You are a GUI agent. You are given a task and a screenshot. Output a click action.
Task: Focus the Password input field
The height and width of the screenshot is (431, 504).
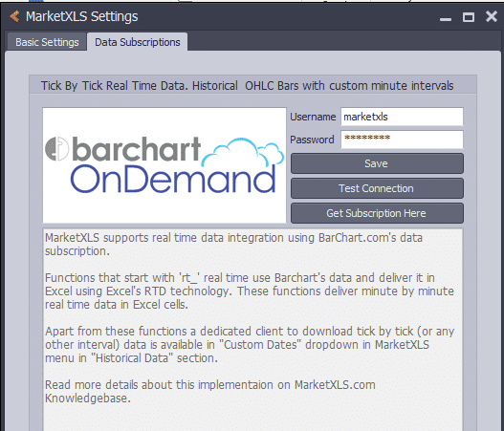click(x=402, y=140)
